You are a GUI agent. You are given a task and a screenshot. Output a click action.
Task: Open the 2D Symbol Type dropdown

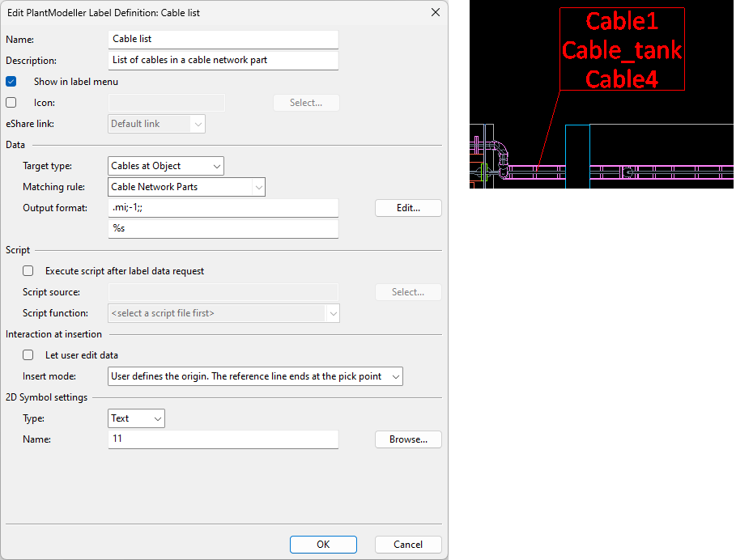136,418
